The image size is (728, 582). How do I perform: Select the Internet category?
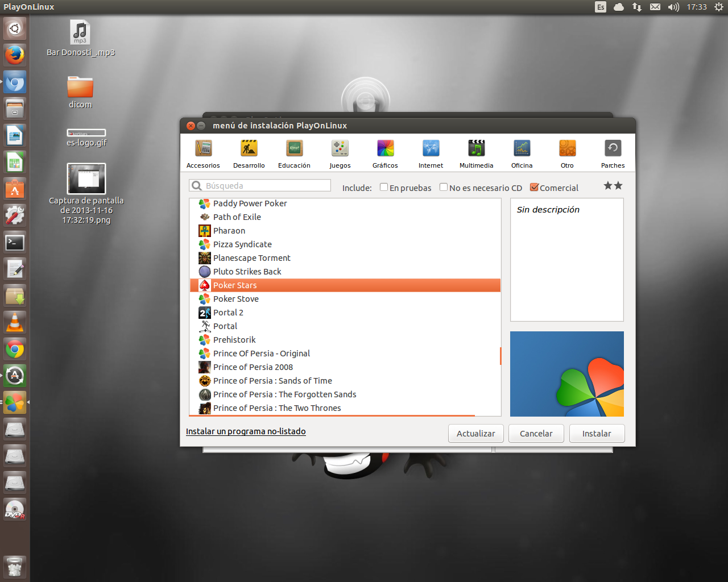click(431, 154)
